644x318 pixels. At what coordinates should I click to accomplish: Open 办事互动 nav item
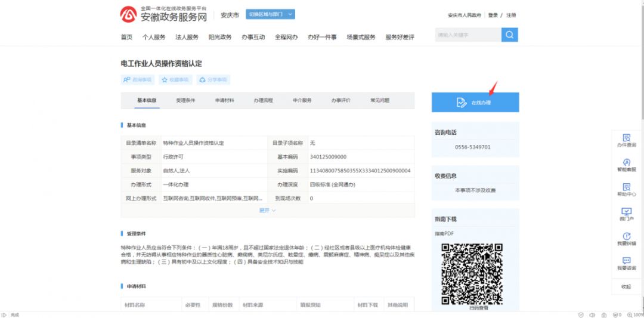pos(253,37)
